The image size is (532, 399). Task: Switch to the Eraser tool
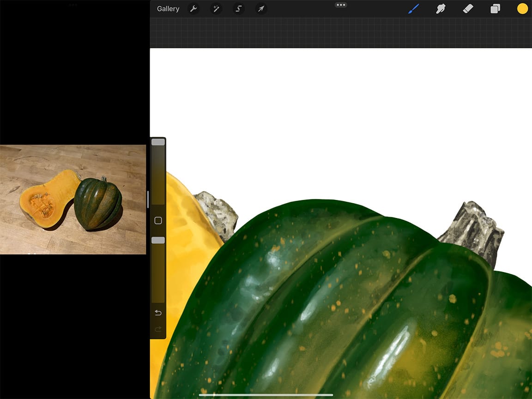pyautogui.click(x=468, y=8)
